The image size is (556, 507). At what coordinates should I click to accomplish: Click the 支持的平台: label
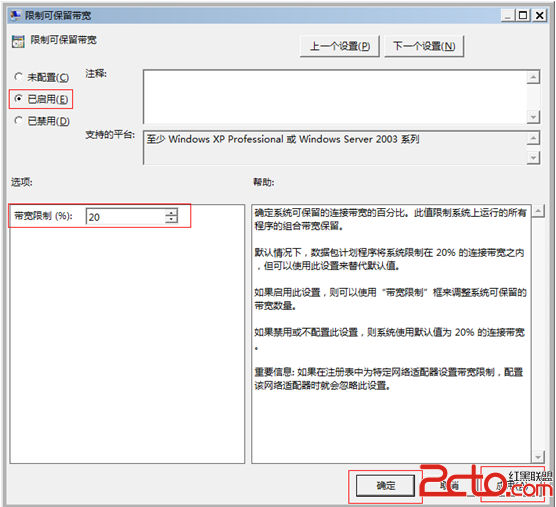tap(110, 134)
